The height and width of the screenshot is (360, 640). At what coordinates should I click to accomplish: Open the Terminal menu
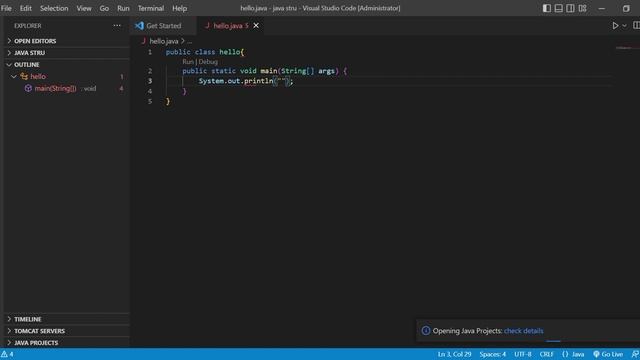(151, 8)
